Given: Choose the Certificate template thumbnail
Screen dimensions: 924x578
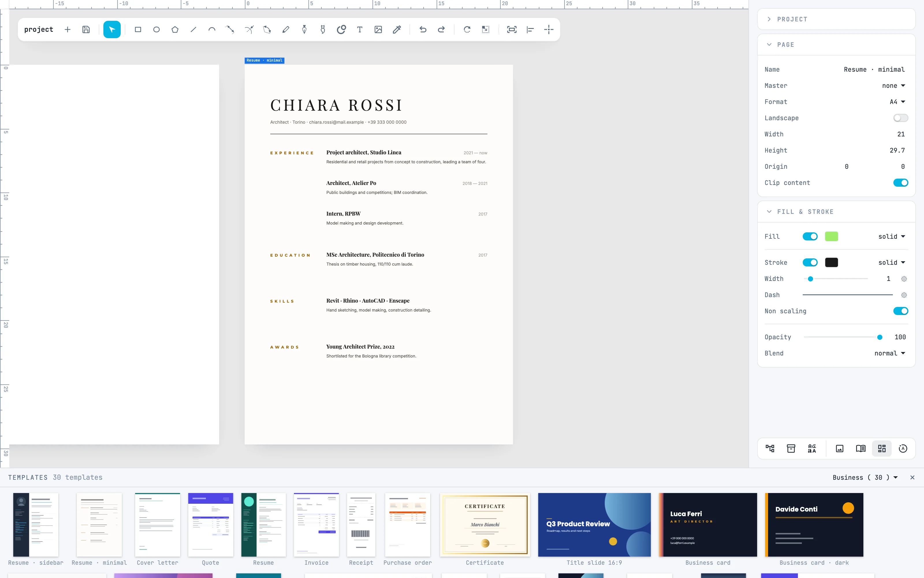Looking at the screenshot, I should tap(485, 525).
